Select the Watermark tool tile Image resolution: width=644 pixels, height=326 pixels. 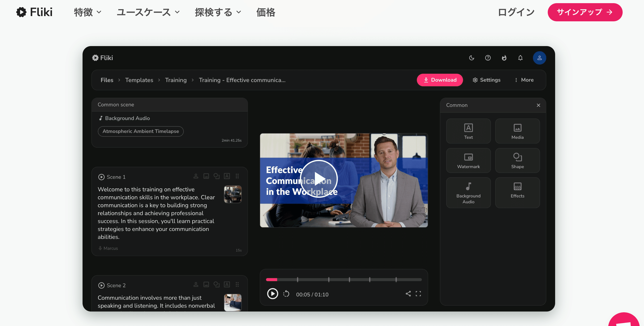468,160
